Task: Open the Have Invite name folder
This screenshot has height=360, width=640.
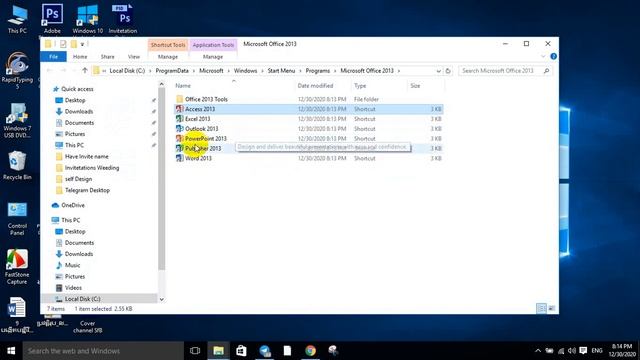Action: click(x=87, y=156)
